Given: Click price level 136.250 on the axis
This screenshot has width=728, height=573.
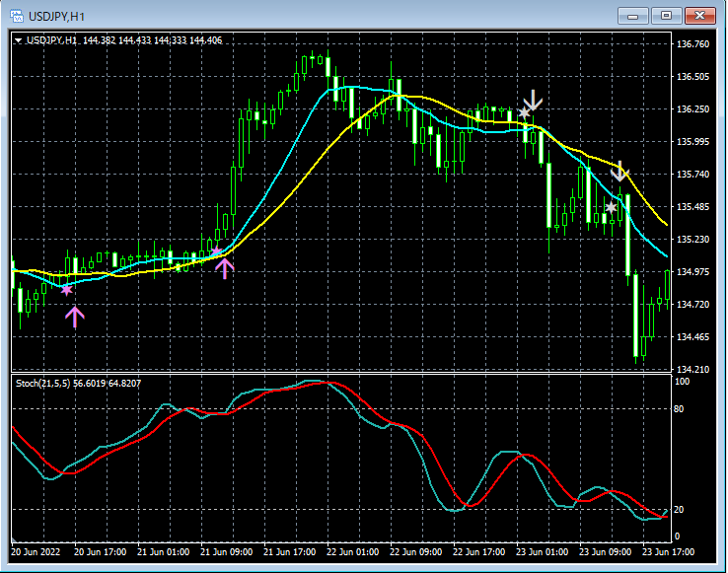Looking at the screenshot, I should pyautogui.click(x=693, y=109).
